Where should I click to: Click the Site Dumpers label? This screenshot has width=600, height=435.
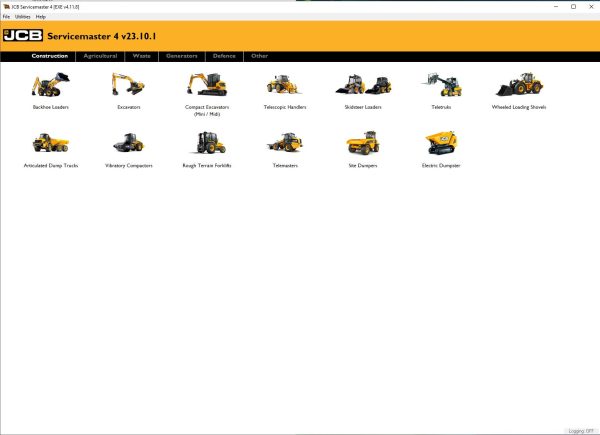(x=363, y=166)
